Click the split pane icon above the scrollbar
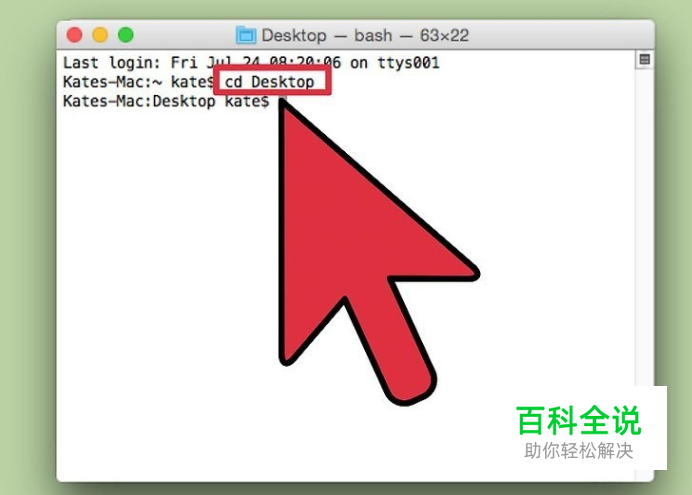The height and width of the screenshot is (495, 692). coord(644,59)
